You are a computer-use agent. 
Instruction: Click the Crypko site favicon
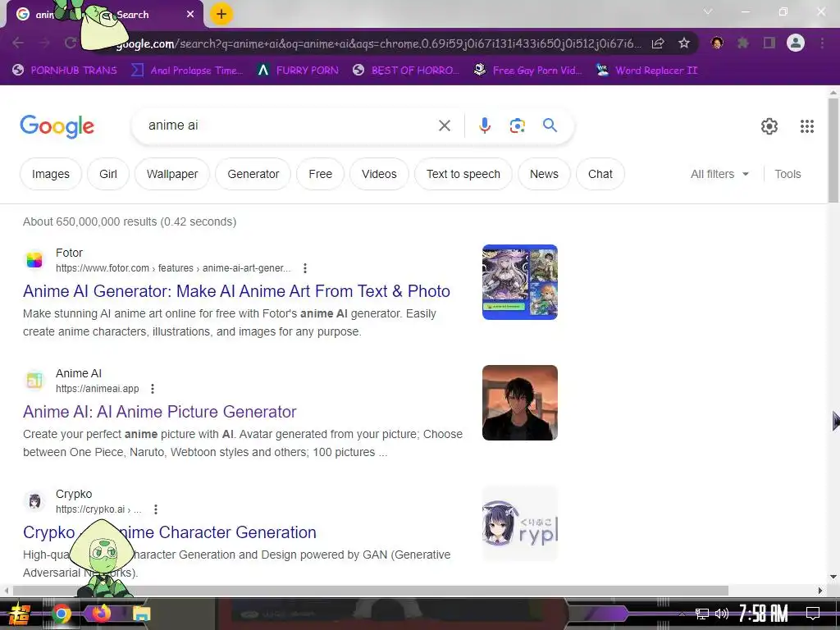(34, 501)
